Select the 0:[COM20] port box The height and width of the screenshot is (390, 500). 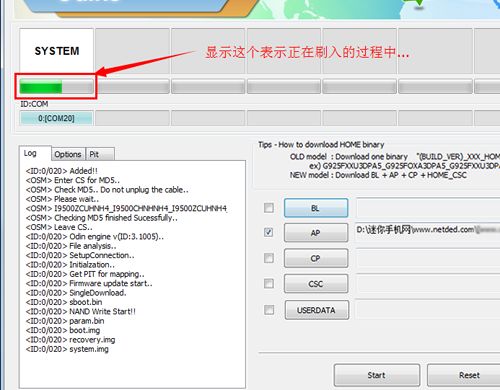[x=56, y=118]
